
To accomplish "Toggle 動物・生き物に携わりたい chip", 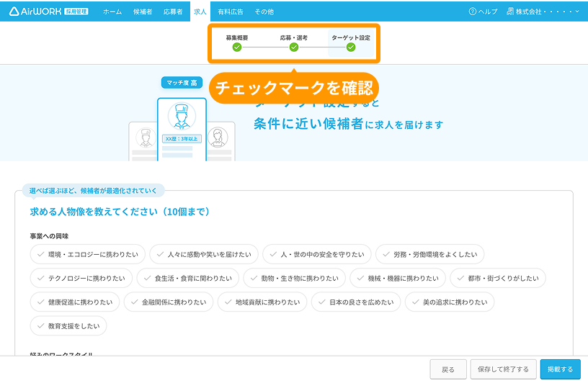I will pyautogui.click(x=295, y=279).
